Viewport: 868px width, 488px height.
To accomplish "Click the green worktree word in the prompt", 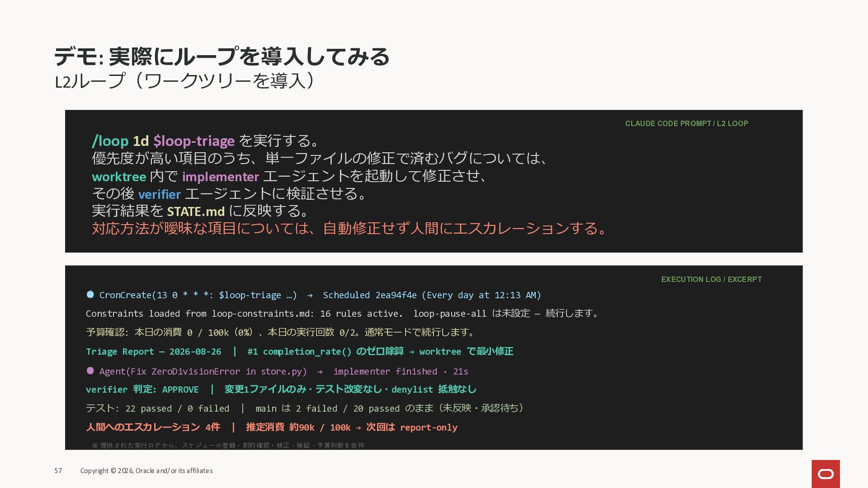I will click(x=119, y=176).
